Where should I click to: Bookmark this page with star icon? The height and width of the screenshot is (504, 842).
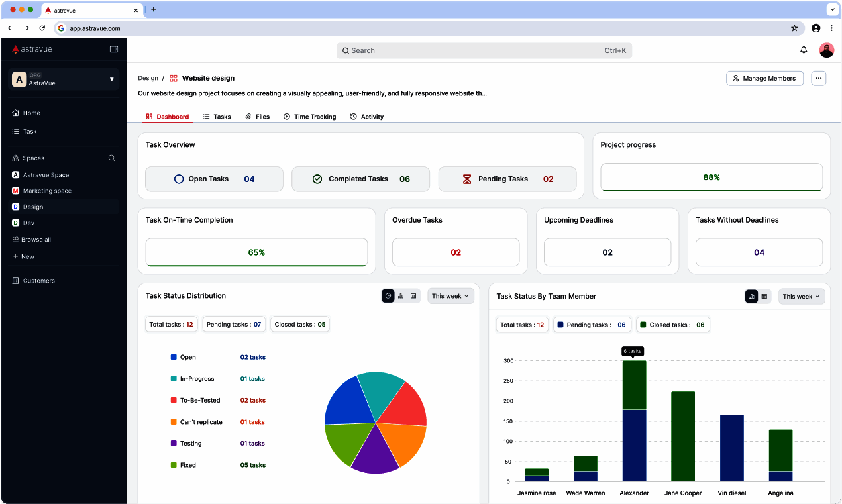794,28
